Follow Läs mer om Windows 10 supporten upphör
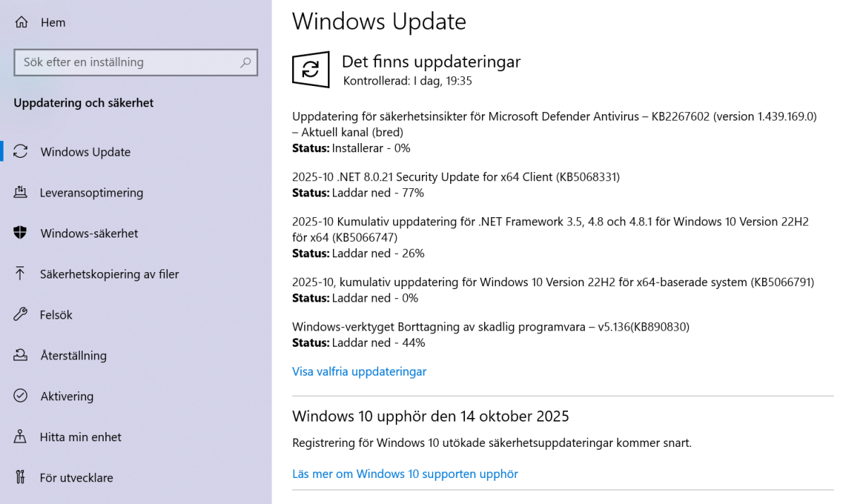 (405, 474)
